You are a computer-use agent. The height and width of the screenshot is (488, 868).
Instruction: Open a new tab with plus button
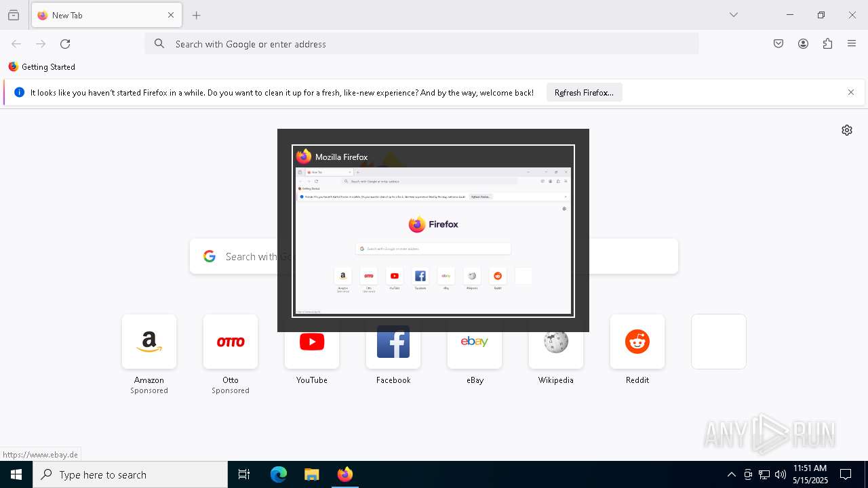(197, 15)
